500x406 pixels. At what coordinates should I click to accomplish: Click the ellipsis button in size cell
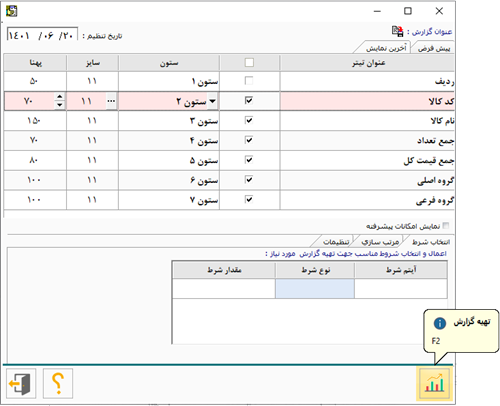pyautogui.click(x=111, y=101)
